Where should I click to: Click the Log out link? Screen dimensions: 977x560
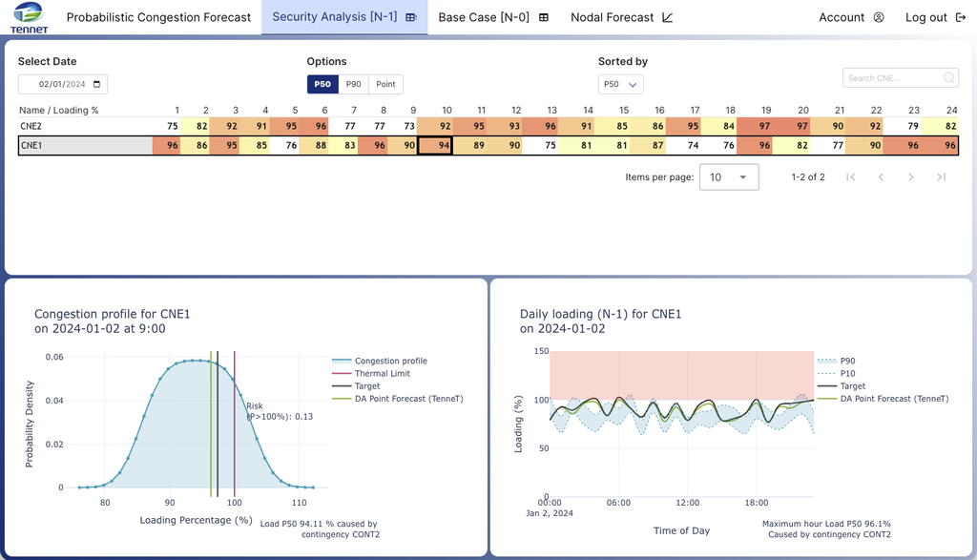[933, 17]
